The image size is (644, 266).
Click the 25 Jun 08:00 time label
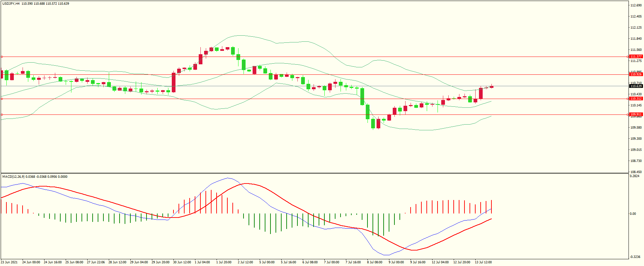(x=74, y=262)
